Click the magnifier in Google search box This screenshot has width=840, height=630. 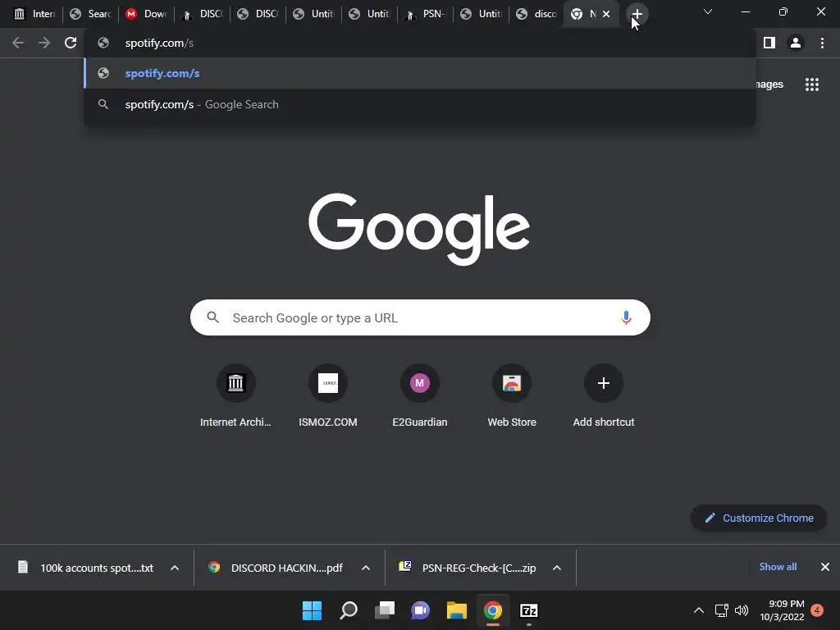click(x=213, y=317)
